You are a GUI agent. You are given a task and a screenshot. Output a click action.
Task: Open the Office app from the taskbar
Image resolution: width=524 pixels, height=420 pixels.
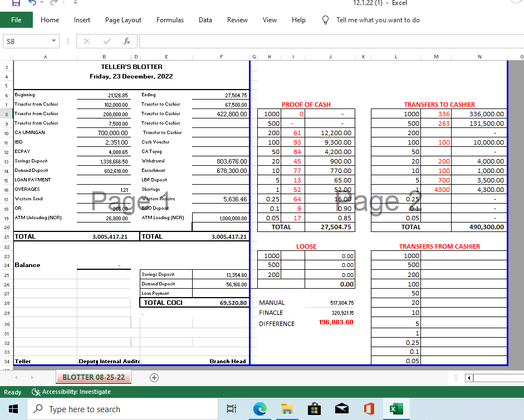click(369, 409)
